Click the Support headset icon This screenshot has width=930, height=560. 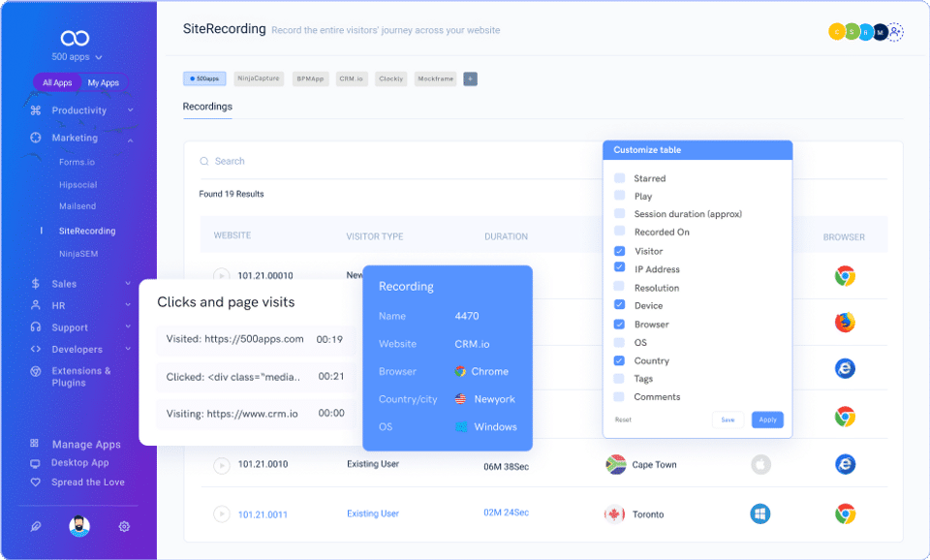(x=36, y=327)
